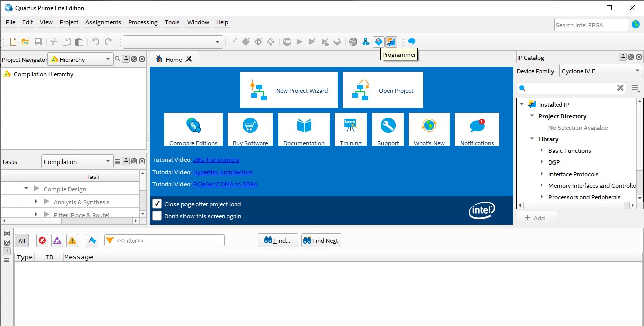This screenshot has height=326, width=644.
Task: Close the Home tab with its X
Action: pyautogui.click(x=189, y=59)
